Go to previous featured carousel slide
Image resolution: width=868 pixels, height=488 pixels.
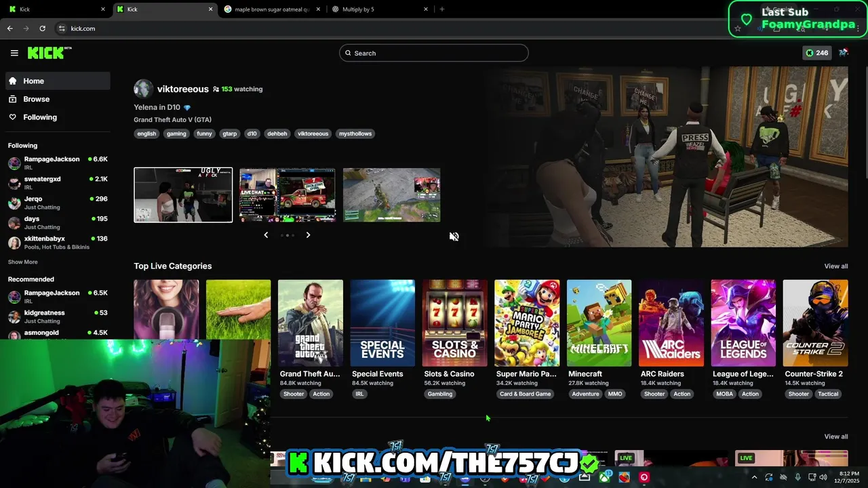(x=266, y=235)
